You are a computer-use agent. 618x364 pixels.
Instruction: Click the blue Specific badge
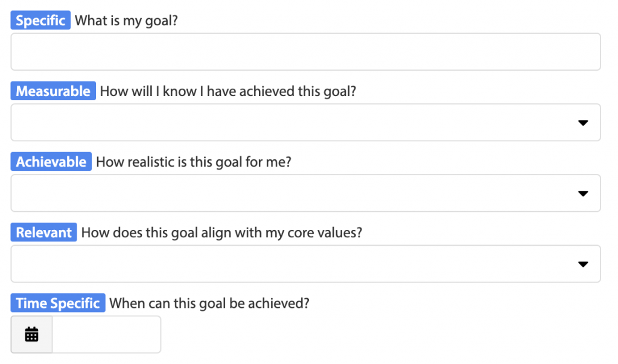[40, 20]
